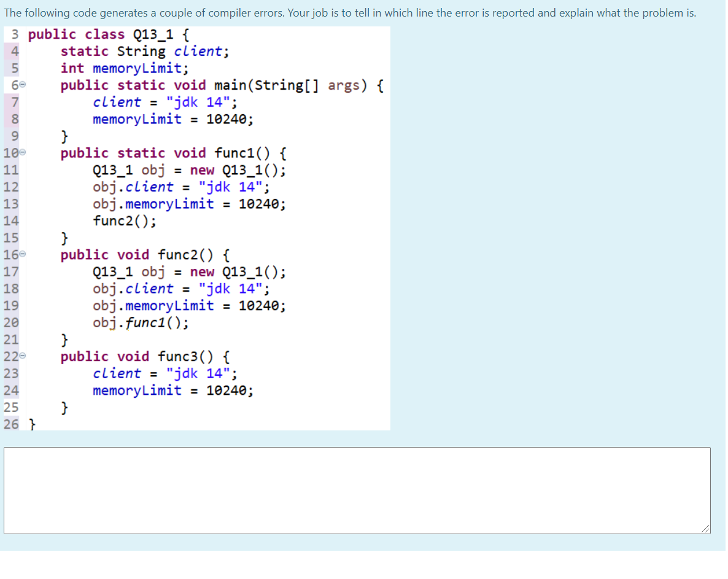Collapse the func2 fold marker on line 16
The width and height of the screenshot is (728, 579).
(x=23, y=254)
